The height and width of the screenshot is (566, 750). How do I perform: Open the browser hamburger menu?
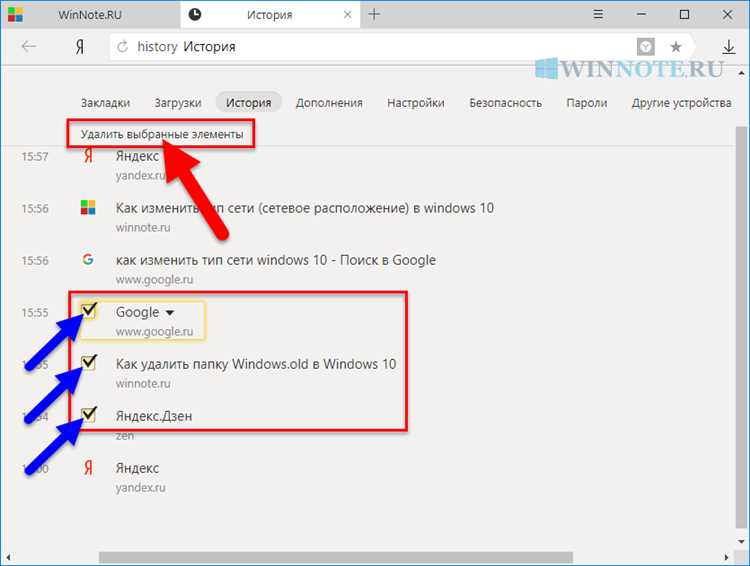click(596, 15)
